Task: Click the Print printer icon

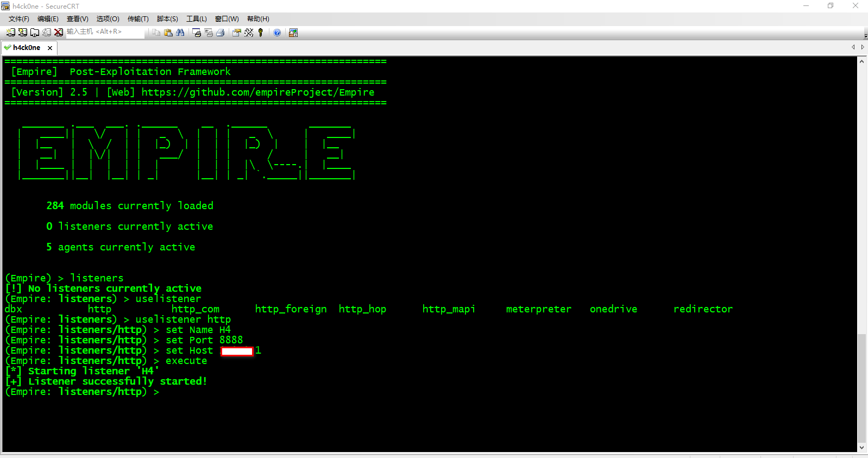Action: pos(221,33)
